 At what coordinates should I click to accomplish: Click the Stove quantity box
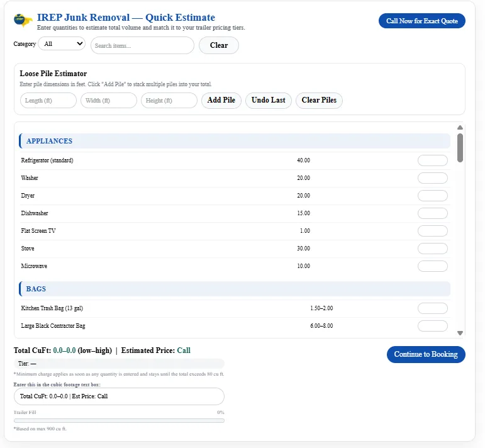(x=432, y=249)
